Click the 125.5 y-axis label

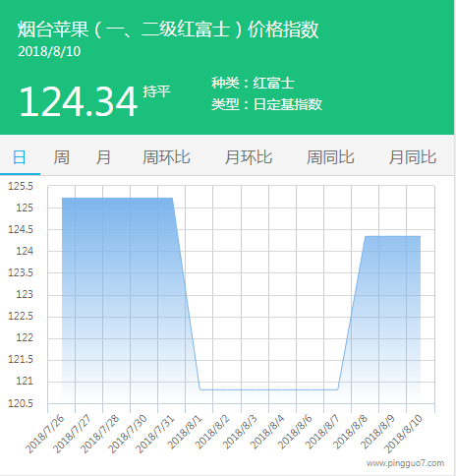[x=21, y=186]
